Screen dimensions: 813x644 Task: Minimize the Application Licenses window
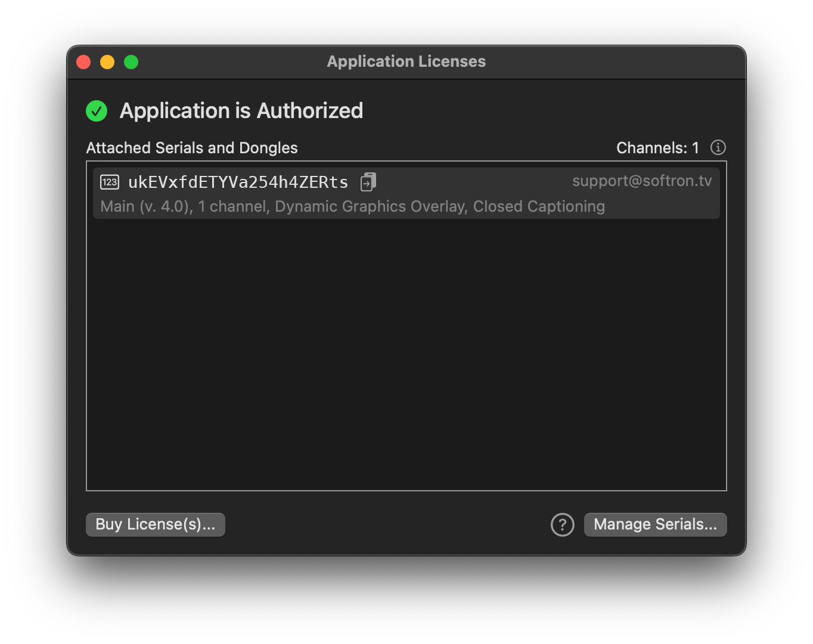pyautogui.click(x=107, y=62)
